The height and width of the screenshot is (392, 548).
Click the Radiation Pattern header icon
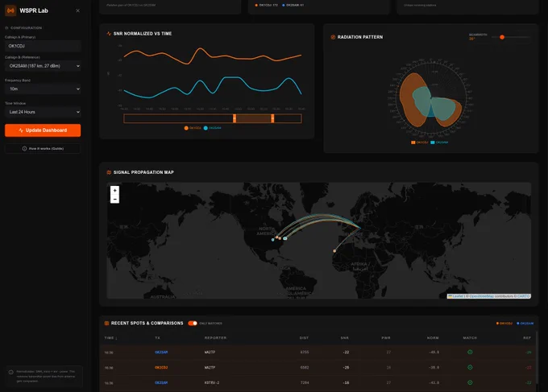[x=333, y=37]
